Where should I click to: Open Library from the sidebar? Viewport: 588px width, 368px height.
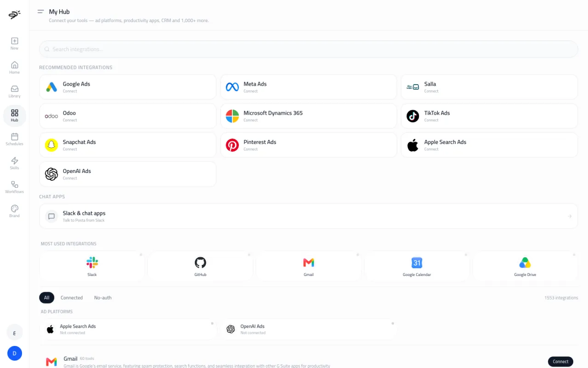15,92
